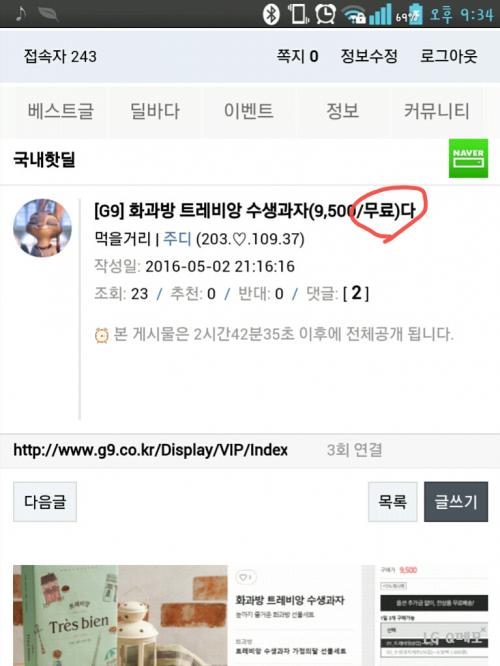Tap the Bluetooth status bar icon
Image resolution: width=500 pixels, height=666 pixels.
point(271,15)
